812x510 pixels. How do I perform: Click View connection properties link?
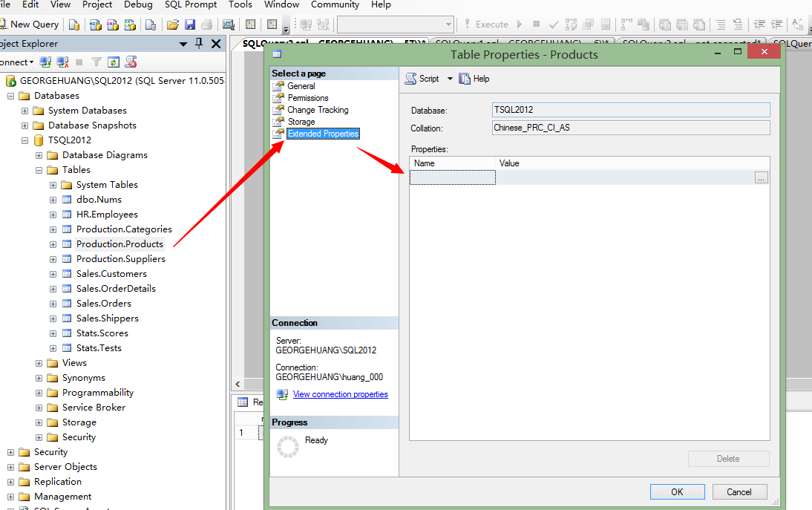pyautogui.click(x=340, y=394)
